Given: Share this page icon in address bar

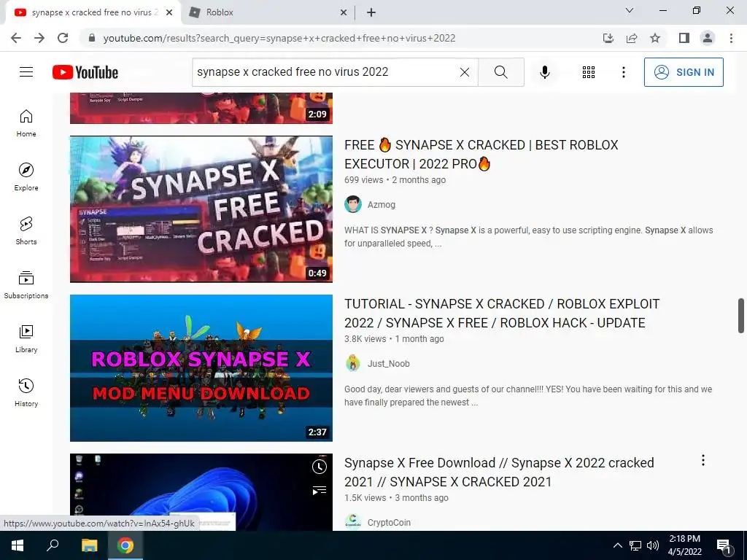Looking at the screenshot, I should [632, 38].
